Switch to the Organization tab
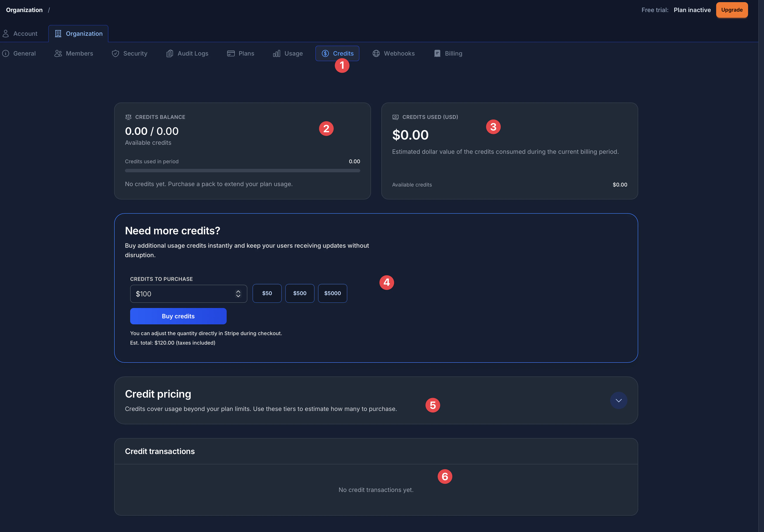The image size is (764, 532). point(78,33)
